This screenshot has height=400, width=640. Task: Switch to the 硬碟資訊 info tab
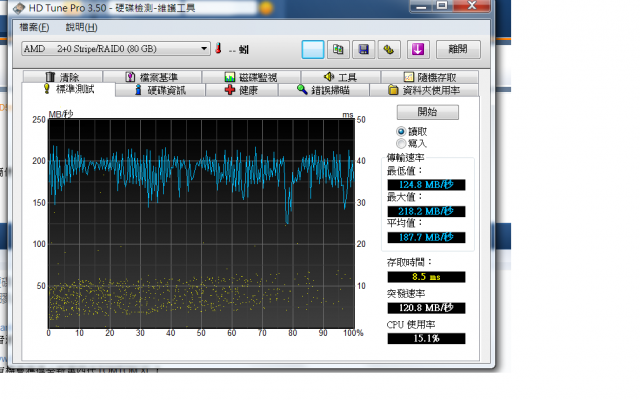pos(160,90)
